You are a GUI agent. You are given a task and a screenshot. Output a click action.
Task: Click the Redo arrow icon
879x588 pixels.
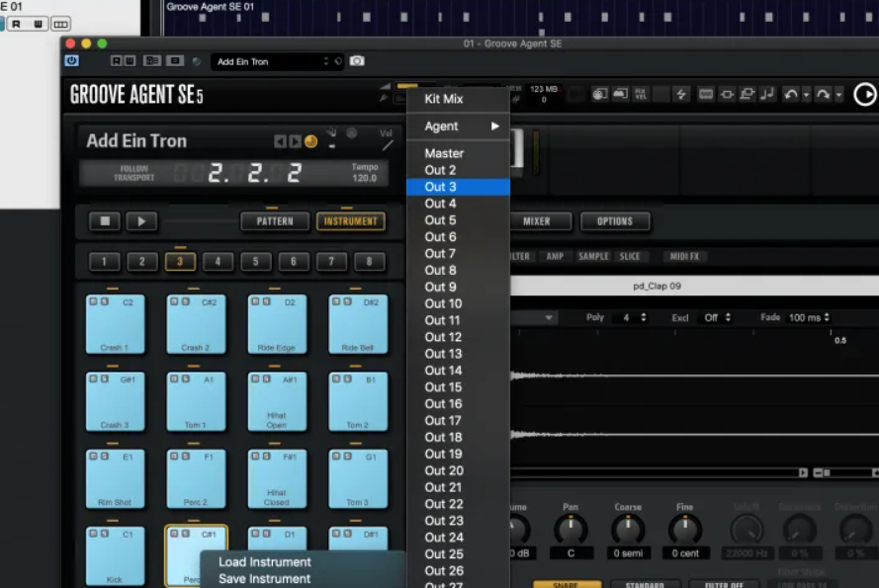[x=823, y=94]
